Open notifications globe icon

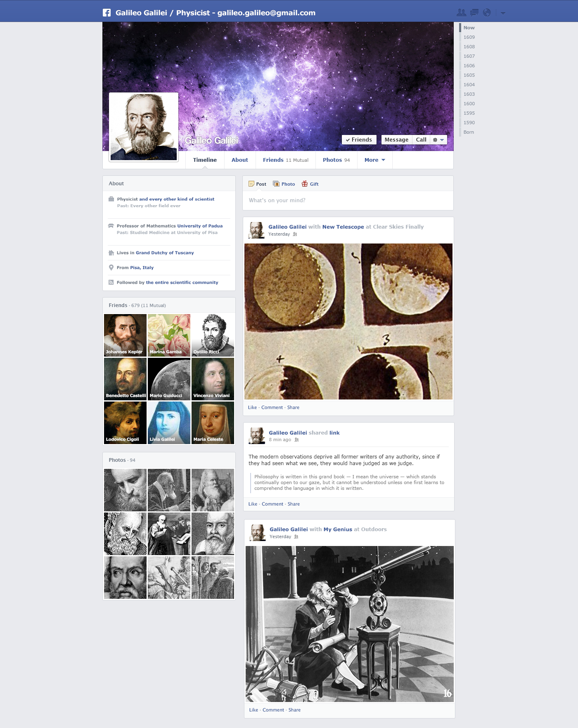(487, 12)
